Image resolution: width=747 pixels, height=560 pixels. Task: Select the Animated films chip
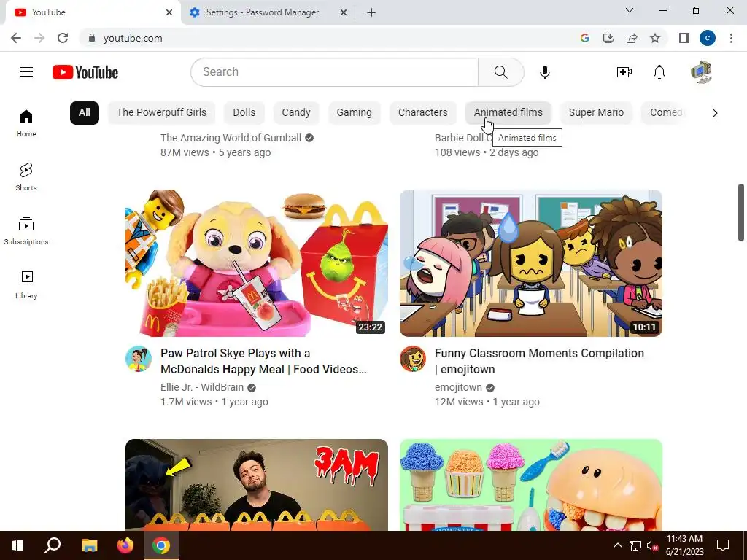click(508, 113)
